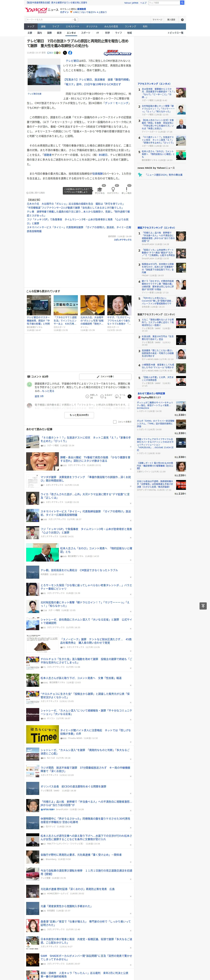
Task: Open the ライブ tab in dark navigation bar
Action: (x=56, y=27)
